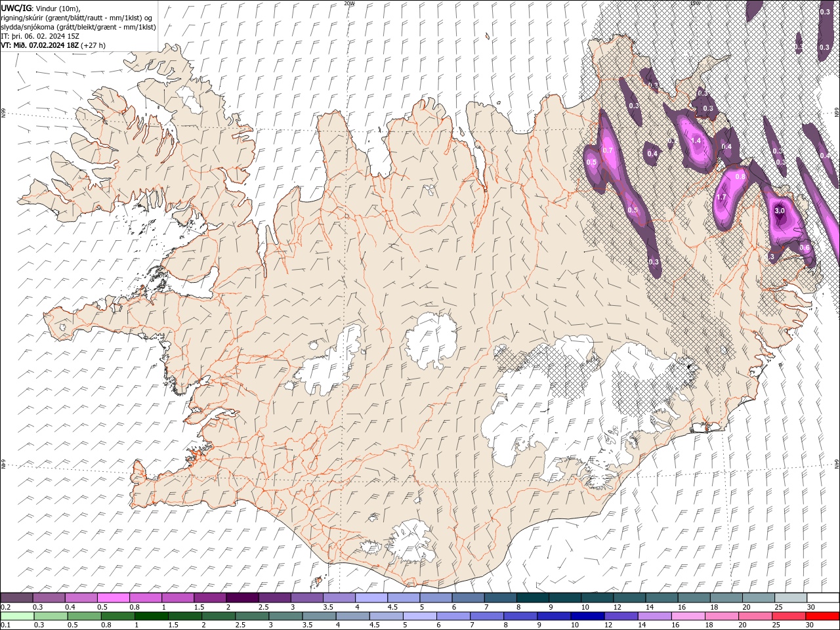This screenshot has width=840, height=630.
Task: Click the rain legend swatch labeled 20
Action: coord(755,616)
